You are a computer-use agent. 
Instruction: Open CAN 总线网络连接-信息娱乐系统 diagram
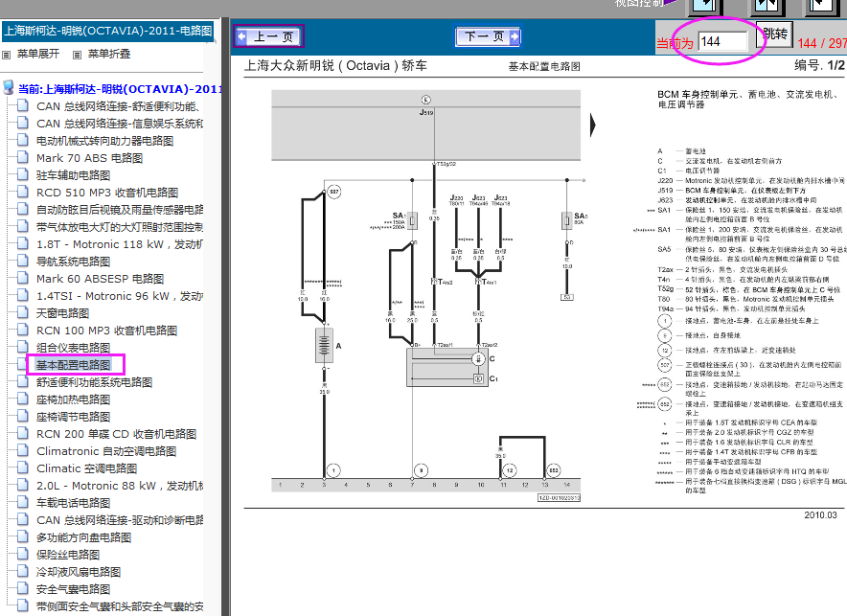click(120, 124)
